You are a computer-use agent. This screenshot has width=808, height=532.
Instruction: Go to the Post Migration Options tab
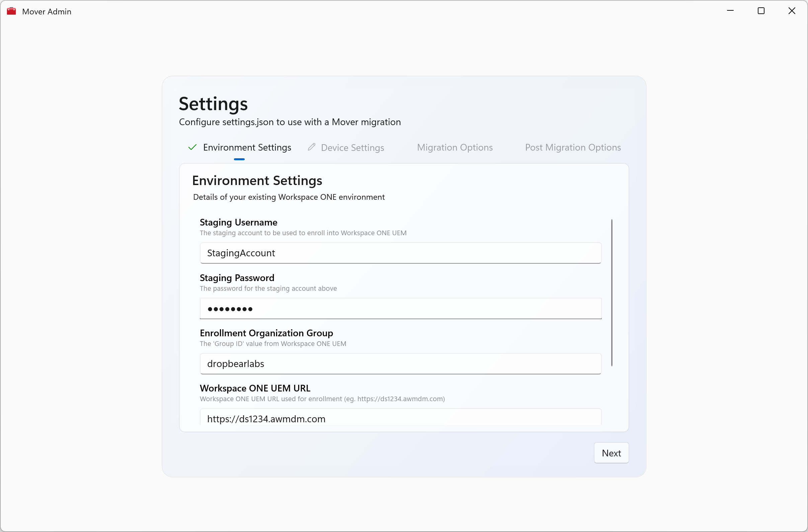point(573,148)
